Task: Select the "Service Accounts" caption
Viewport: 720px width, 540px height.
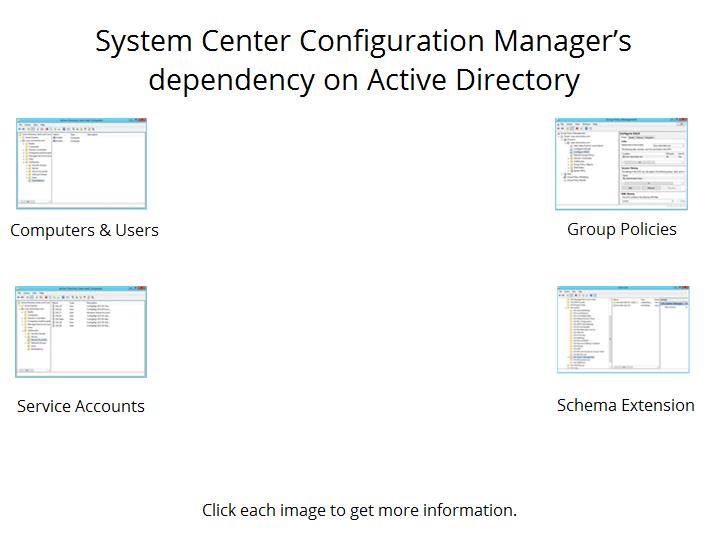Action: tap(81, 406)
